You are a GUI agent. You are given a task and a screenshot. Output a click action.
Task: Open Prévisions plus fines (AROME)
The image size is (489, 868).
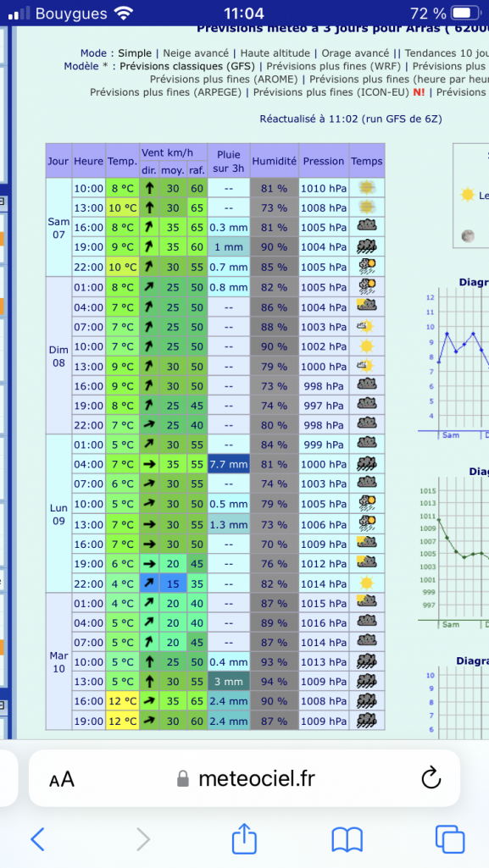(224, 79)
